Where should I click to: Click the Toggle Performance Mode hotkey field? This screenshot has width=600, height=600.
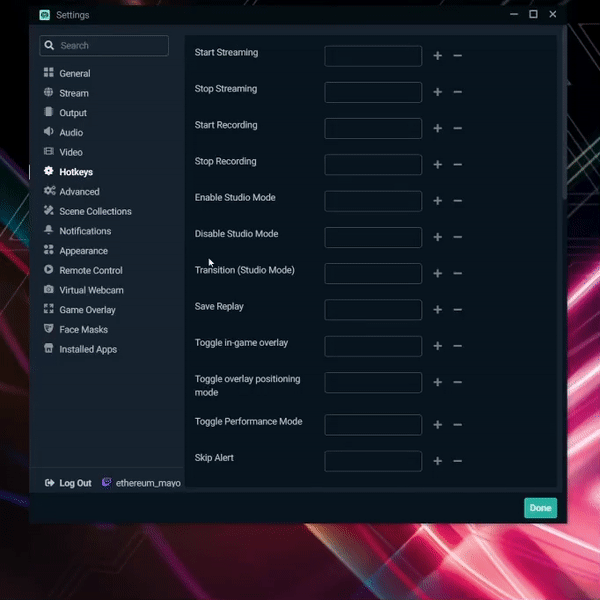(x=373, y=425)
